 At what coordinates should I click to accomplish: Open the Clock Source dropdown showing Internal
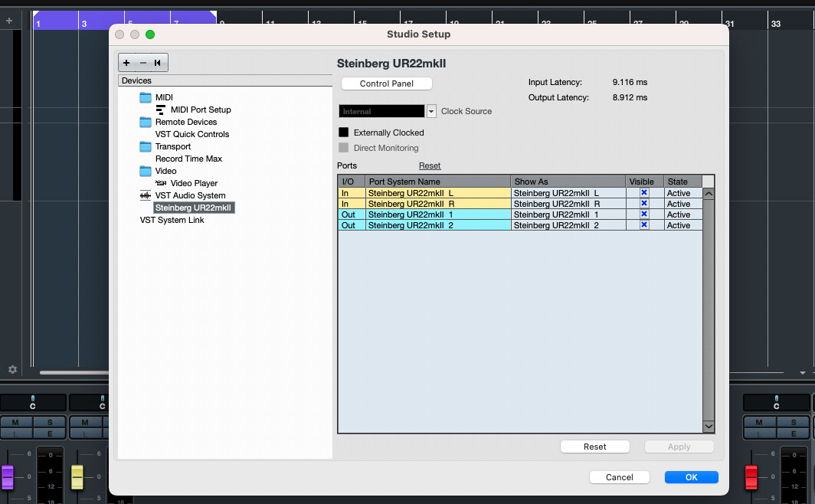[430, 110]
